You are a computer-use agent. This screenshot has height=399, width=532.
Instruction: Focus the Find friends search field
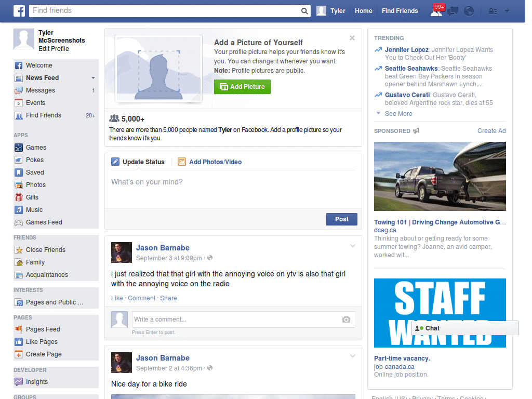[165, 11]
